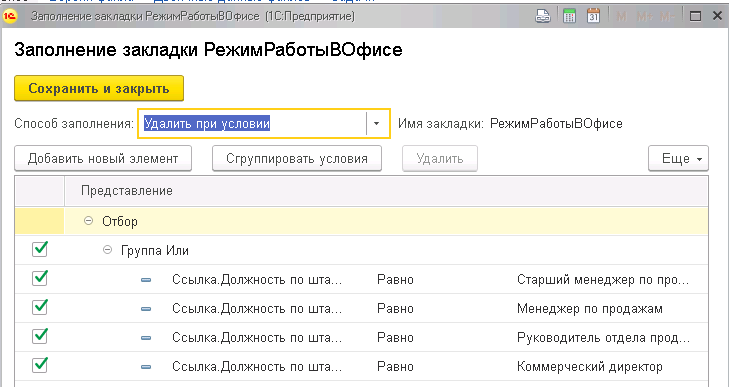Uncheck the Руководитель отдела condition checkbox
This screenshot has height=387, width=729.
click(x=40, y=336)
